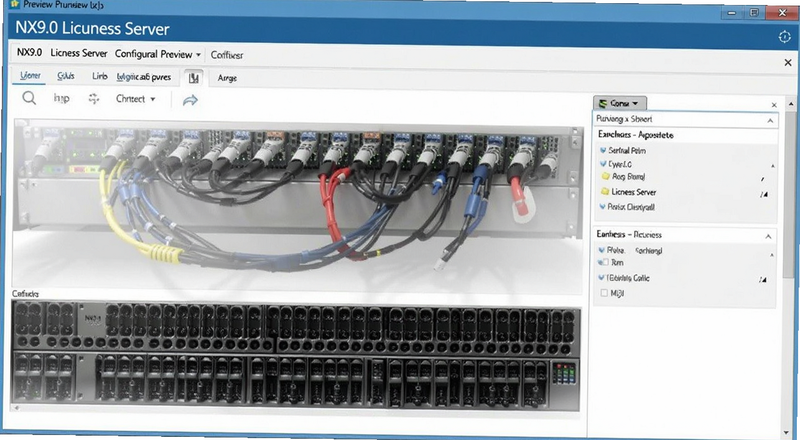Close the side panel with small x
800x440 pixels.
774,105
